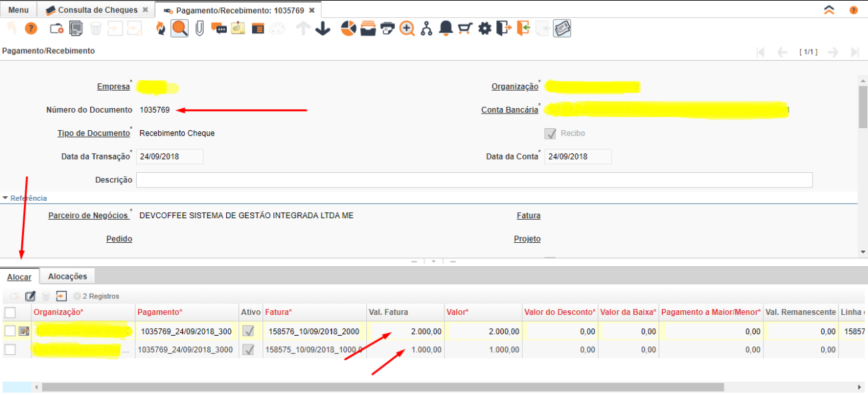Select the first row checkbox in grid
The height and width of the screenshot is (395, 868).
[10, 331]
